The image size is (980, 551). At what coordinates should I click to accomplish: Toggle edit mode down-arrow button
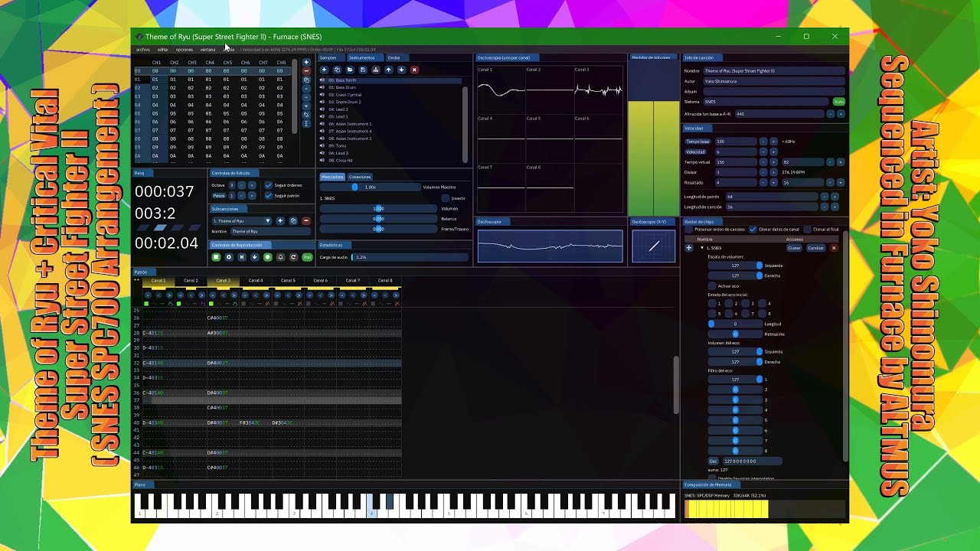pos(255,257)
